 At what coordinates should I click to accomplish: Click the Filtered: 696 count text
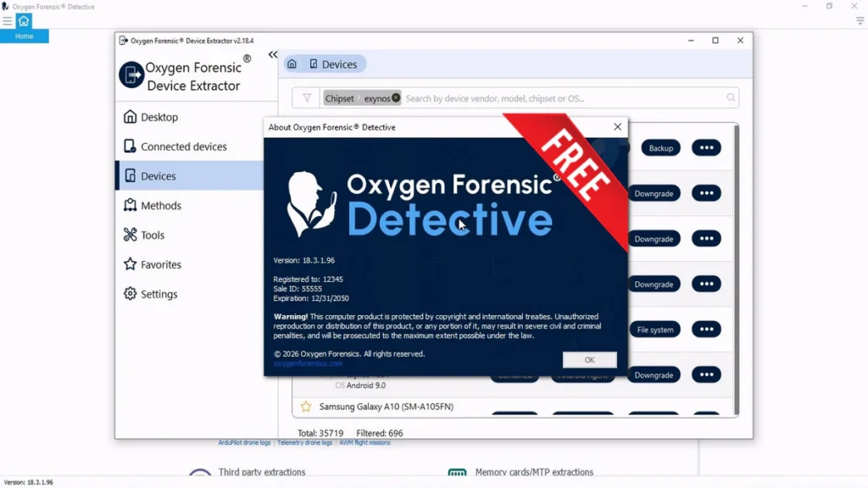coord(380,433)
